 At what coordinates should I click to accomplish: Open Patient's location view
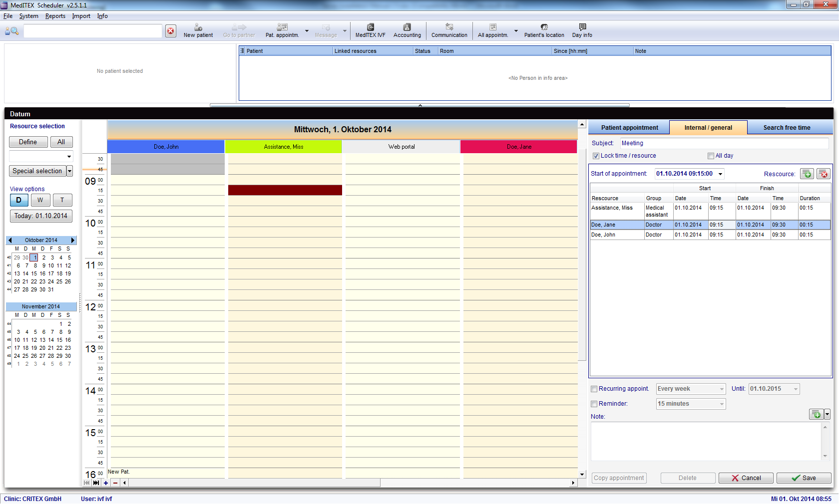[544, 30]
